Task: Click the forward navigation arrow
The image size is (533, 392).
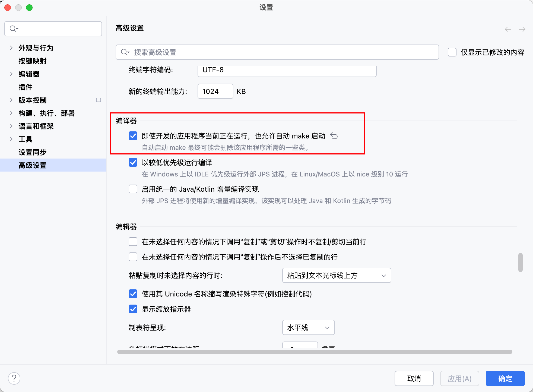Action: (x=522, y=29)
